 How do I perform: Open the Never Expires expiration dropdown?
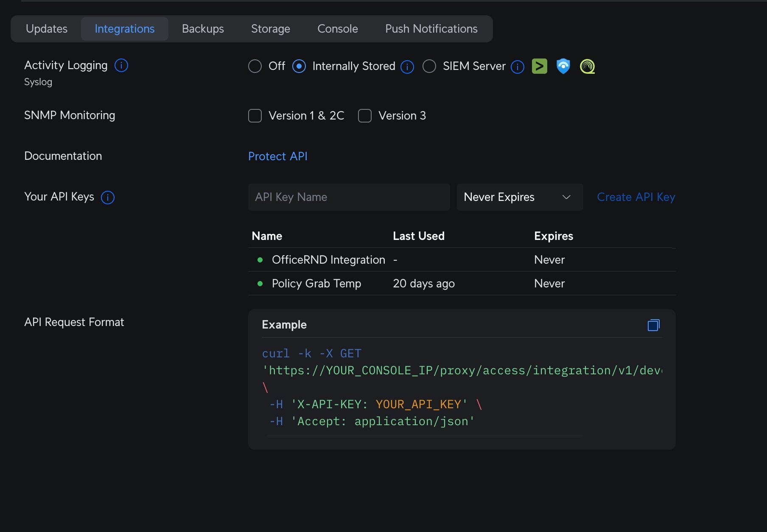point(519,197)
